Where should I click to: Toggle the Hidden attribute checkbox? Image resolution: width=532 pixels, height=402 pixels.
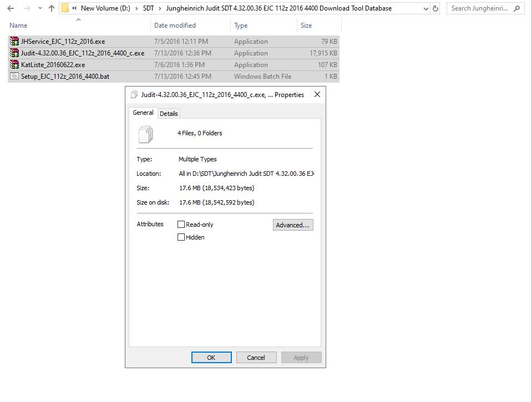[x=181, y=237]
